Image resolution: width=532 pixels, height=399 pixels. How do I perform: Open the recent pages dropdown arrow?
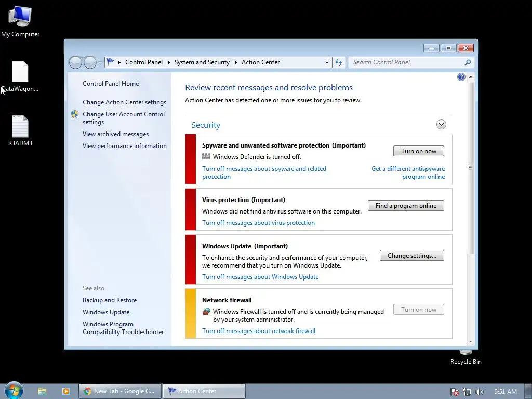[100, 63]
